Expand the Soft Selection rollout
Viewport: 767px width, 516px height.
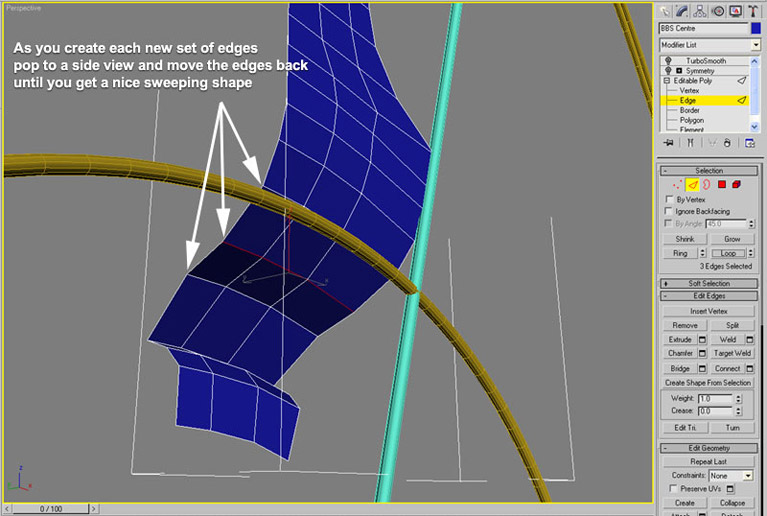708,283
